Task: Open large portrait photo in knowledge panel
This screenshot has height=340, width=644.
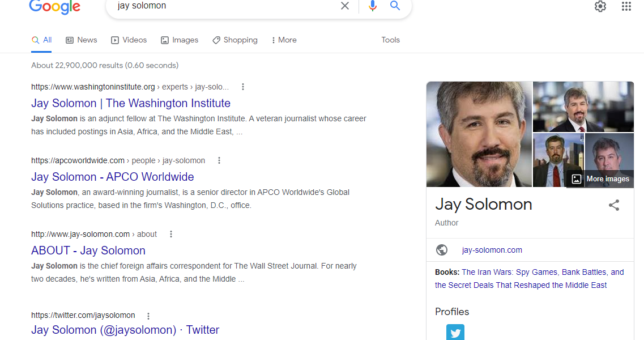Action: pos(479,134)
